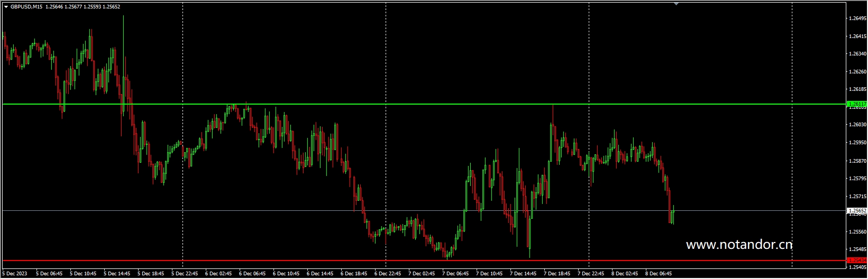Viewport: 868px width, 279px height.
Task: Click the 8 Dec 06:45 time label
Action: click(x=659, y=274)
